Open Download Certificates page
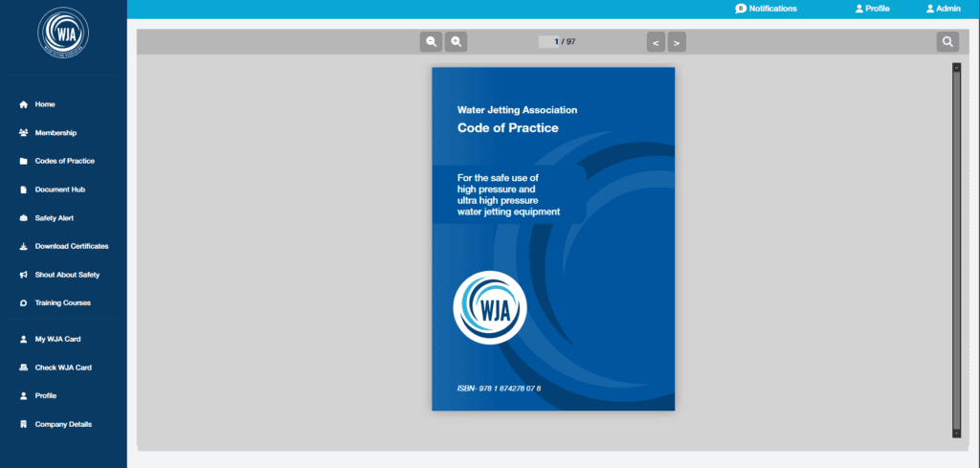980x468 pixels. point(71,246)
